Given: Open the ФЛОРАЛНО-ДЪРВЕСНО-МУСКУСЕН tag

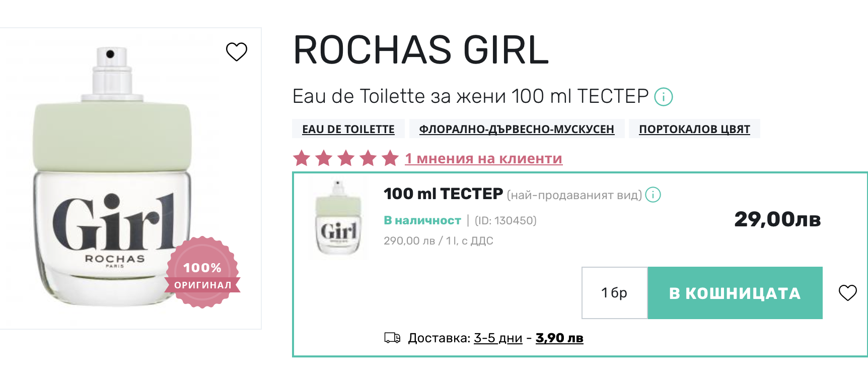Looking at the screenshot, I should coord(516,129).
